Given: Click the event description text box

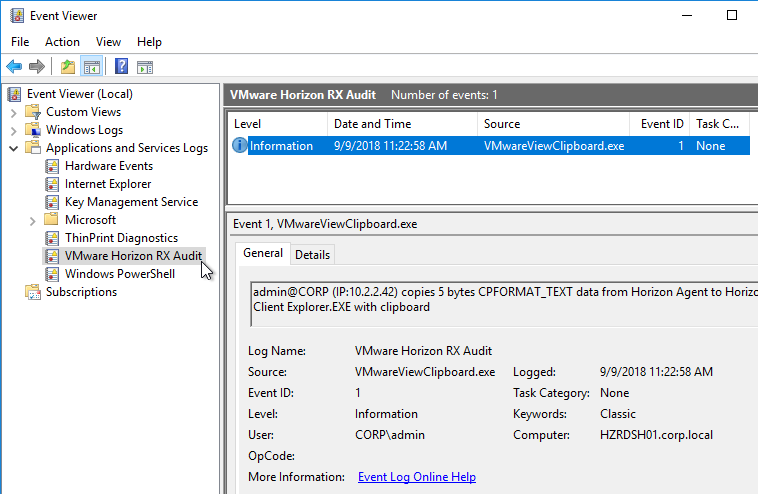Looking at the screenshot, I should tap(504, 304).
